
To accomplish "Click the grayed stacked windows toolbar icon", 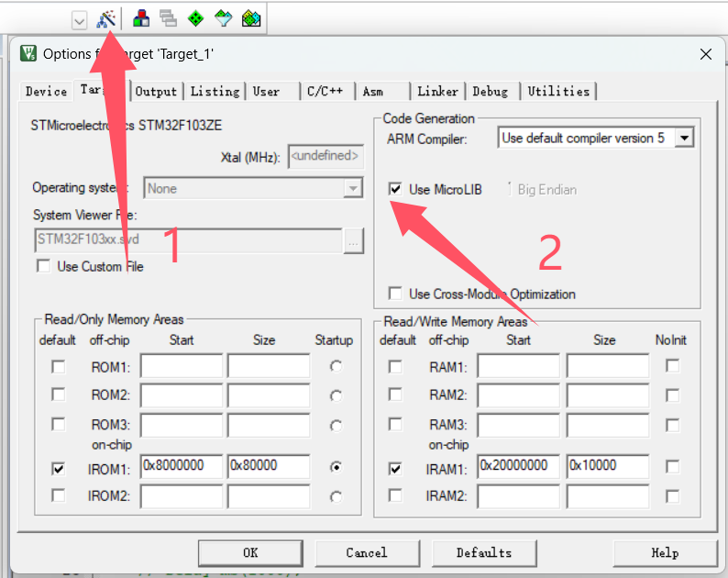I will point(168,18).
